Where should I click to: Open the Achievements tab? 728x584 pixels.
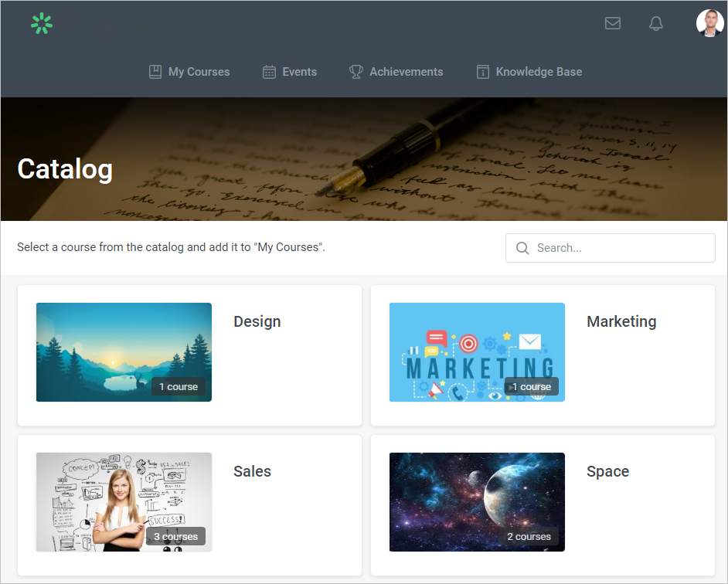[406, 72]
